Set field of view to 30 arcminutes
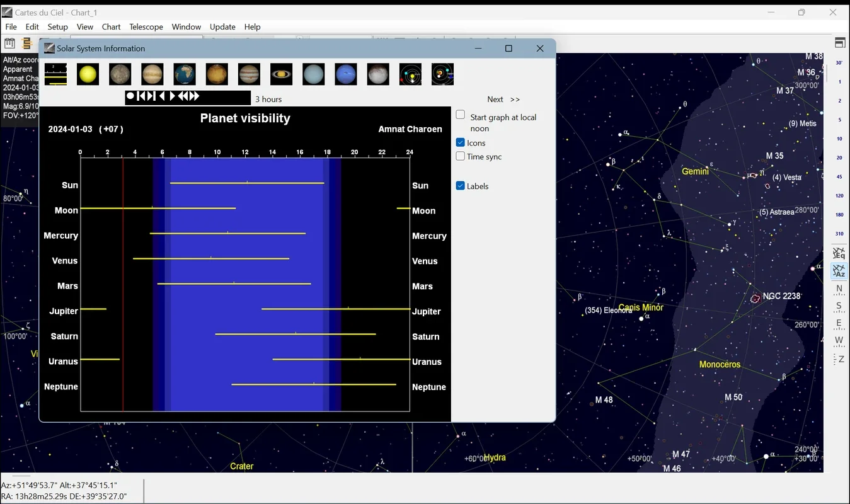This screenshot has width=850, height=504. pos(839,62)
